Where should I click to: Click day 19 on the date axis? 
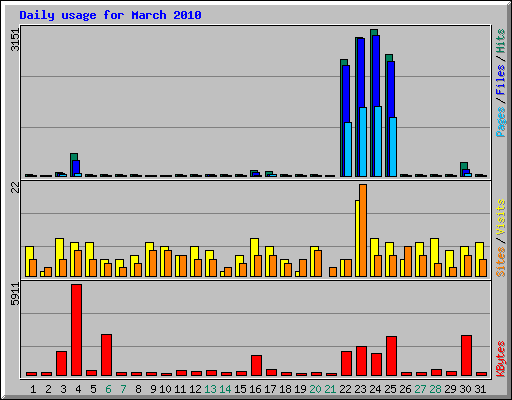(x=300, y=389)
